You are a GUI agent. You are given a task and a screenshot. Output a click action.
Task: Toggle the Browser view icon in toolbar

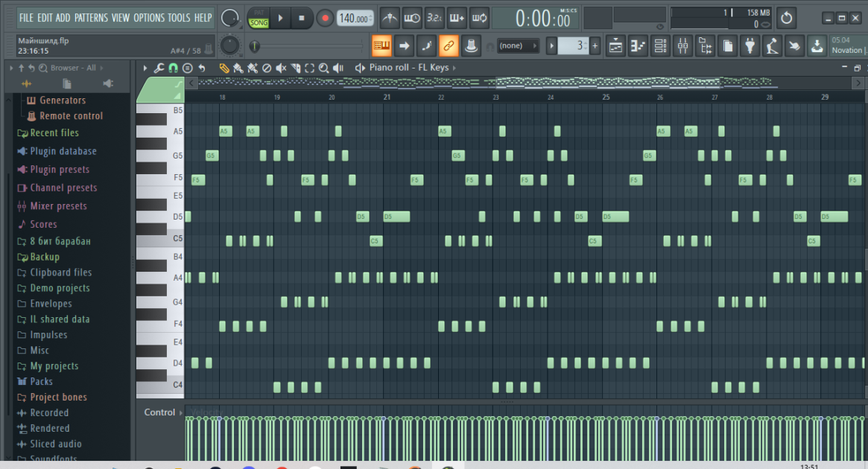pyautogui.click(x=706, y=46)
